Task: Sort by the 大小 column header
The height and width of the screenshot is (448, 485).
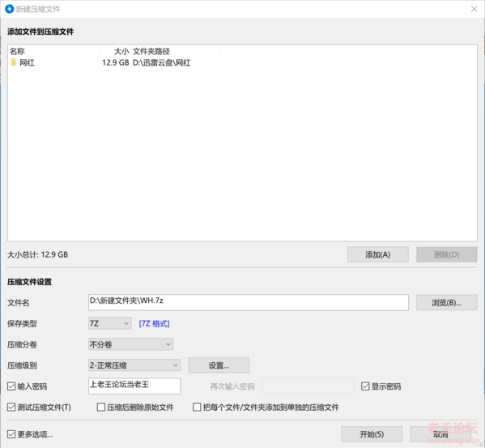Action: click(115, 51)
